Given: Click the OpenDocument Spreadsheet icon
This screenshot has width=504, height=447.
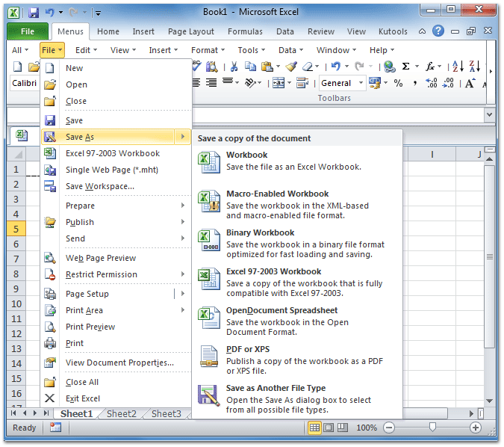Looking at the screenshot, I should (208, 318).
